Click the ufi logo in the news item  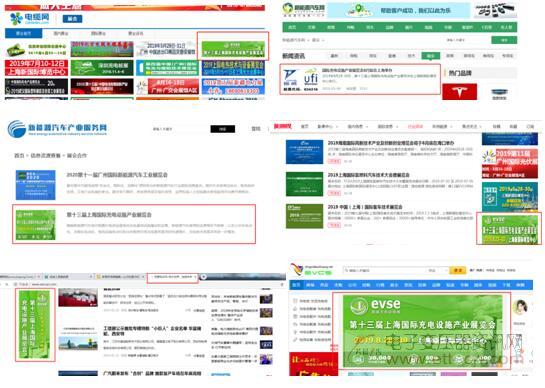pyautogui.click(x=310, y=79)
